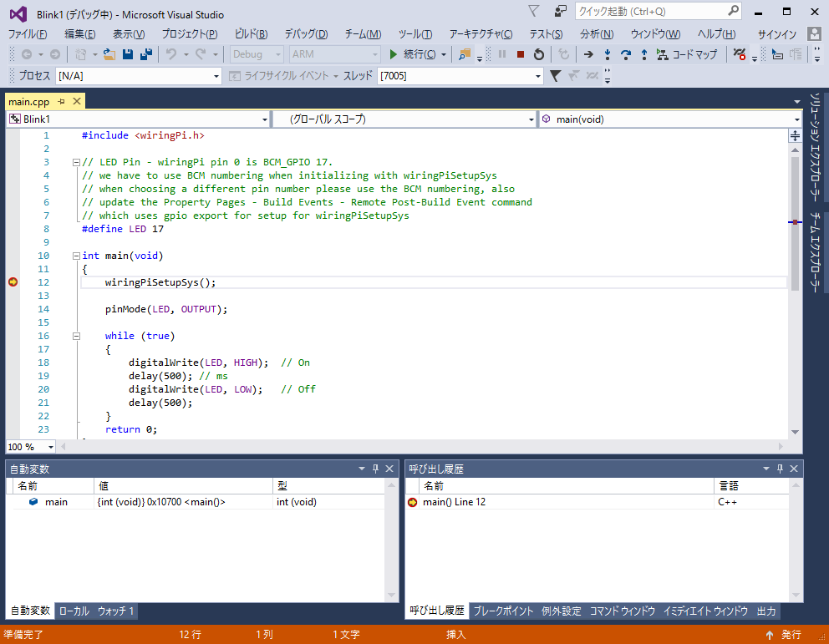Click the Step Into icon
829x644 pixels.
coord(608,54)
